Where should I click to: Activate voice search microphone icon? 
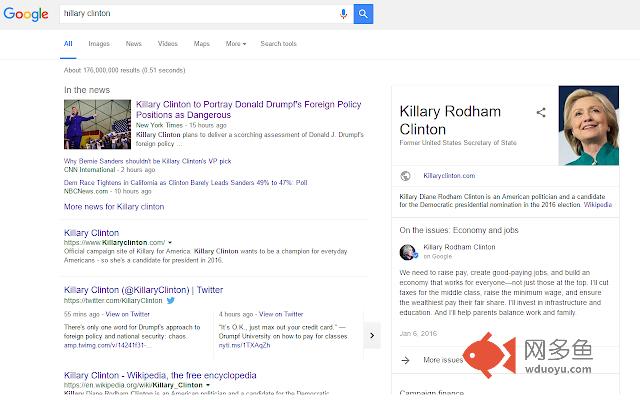point(343,14)
